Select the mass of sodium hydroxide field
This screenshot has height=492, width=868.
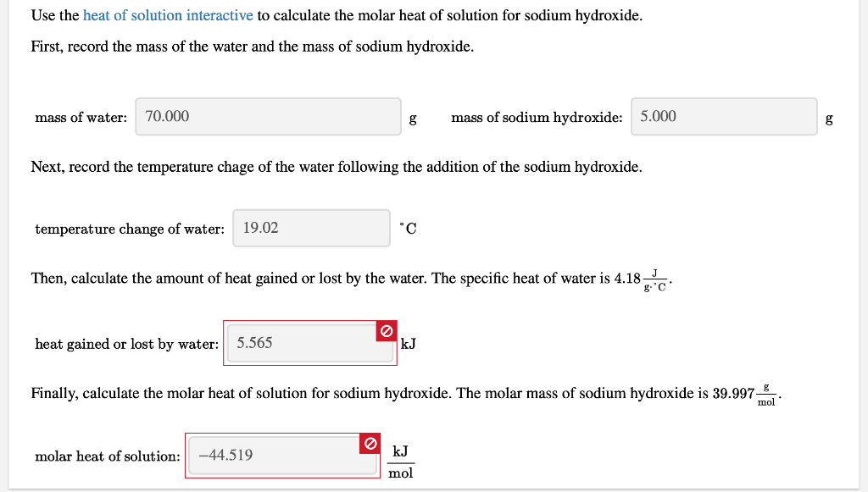[x=724, y=116]
